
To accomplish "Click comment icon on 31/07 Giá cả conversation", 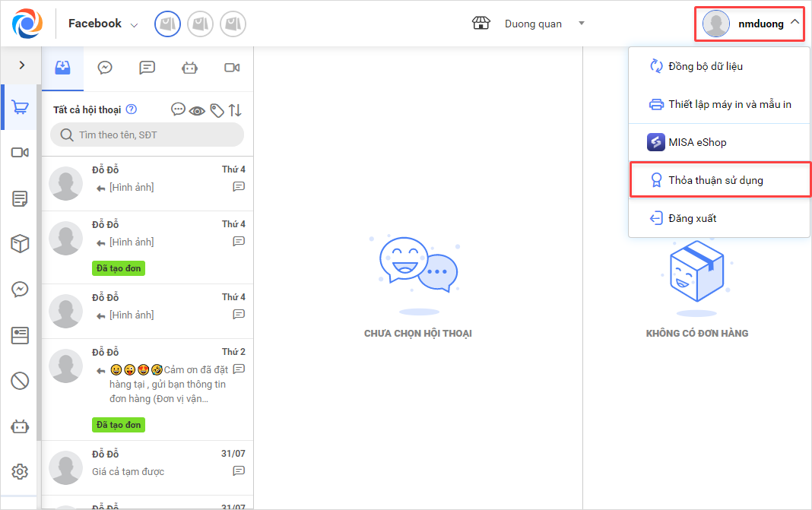I will [239, 470].
